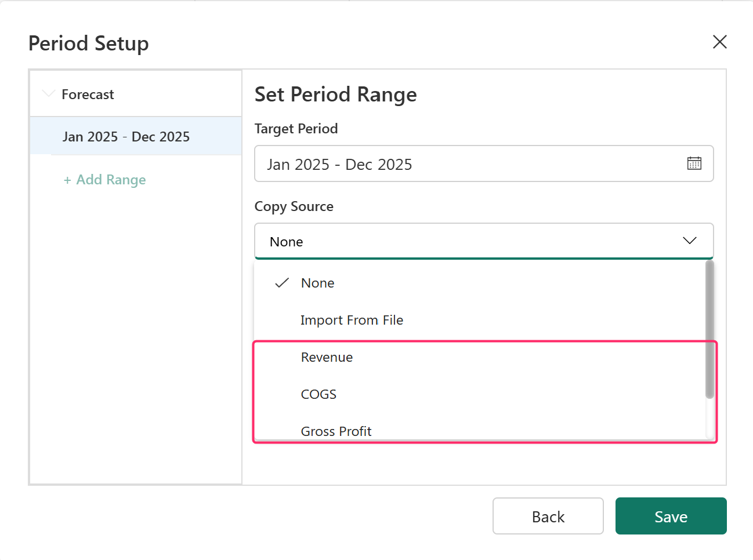Click the checkmark beside None option
This screenshot has width=753, height=560.
coord(282,283)
